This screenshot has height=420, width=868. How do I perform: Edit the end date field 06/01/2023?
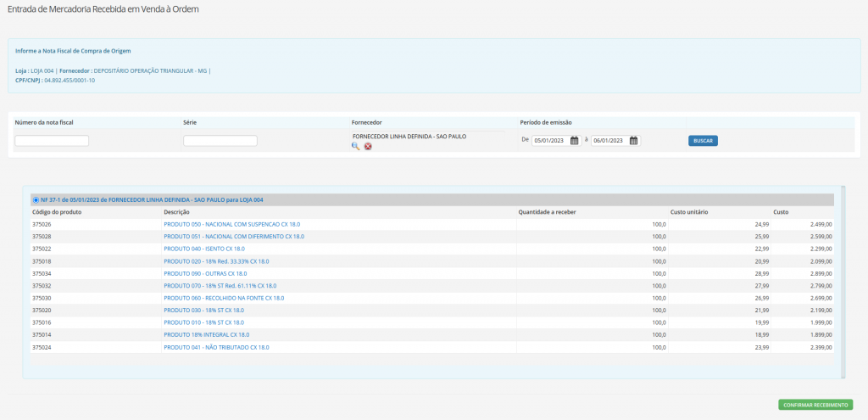(609, 141)
